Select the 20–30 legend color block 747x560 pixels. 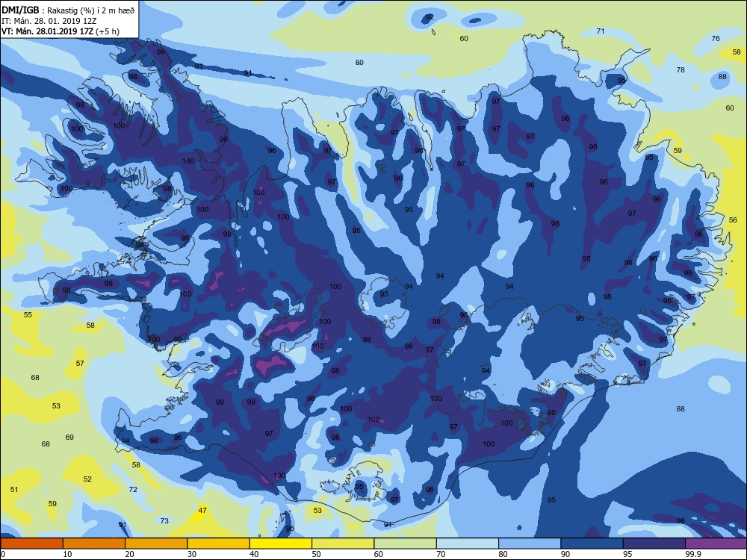[x=156, y=544]
